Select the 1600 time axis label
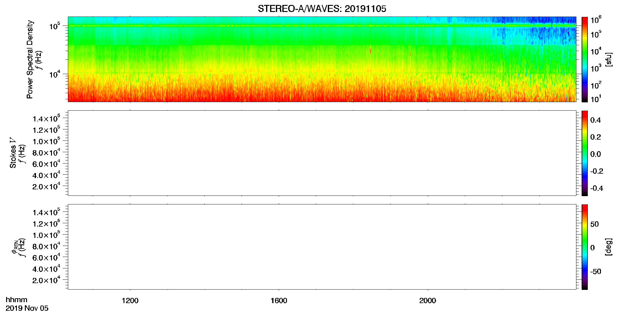The image size is (644, 332). pos(279,301)
